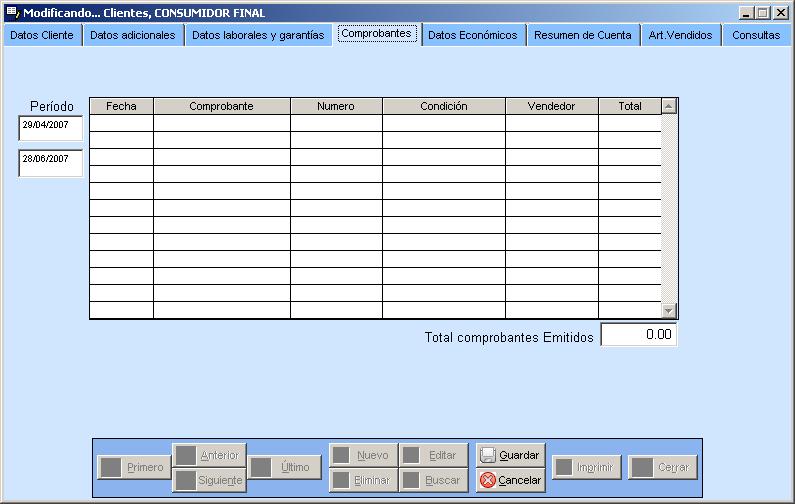The height and width of the screenshot is (504, 795).
Task: Click the period end date field 28/06/2007
Action: click(50, 161)
